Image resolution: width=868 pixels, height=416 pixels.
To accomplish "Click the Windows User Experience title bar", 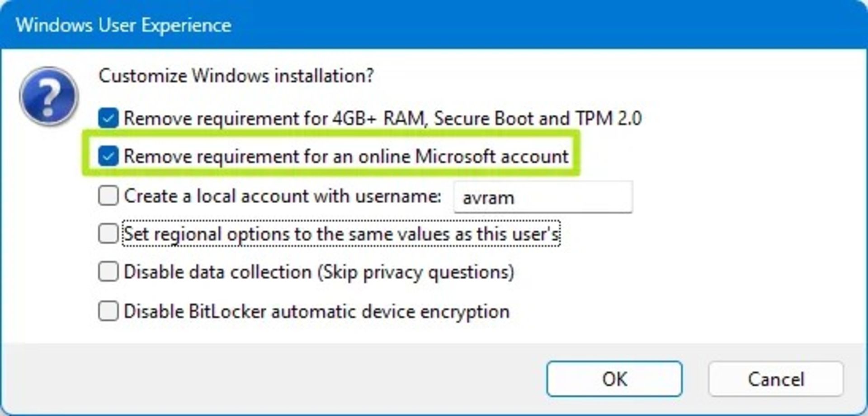I will pyautogui.click(x=434, y=24).
